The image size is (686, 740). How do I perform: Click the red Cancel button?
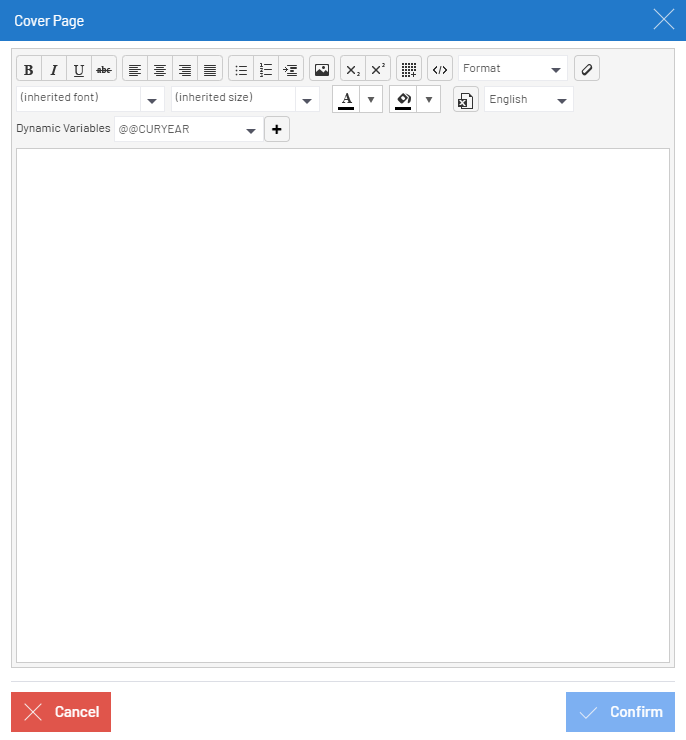[61, 712]
